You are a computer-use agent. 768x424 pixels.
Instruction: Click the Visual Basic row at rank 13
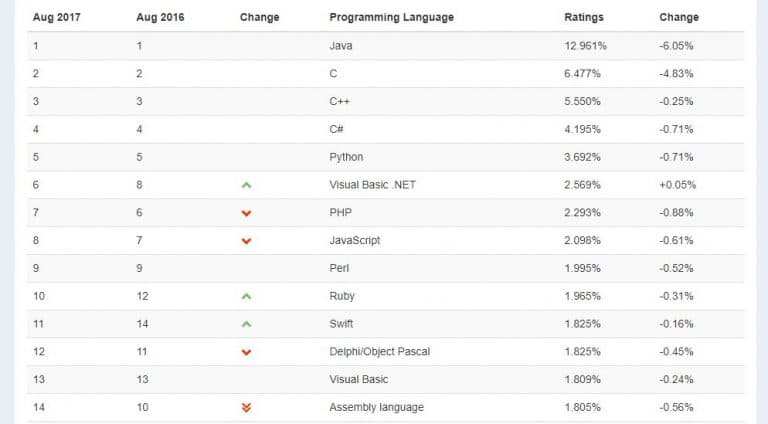[359, 379]
